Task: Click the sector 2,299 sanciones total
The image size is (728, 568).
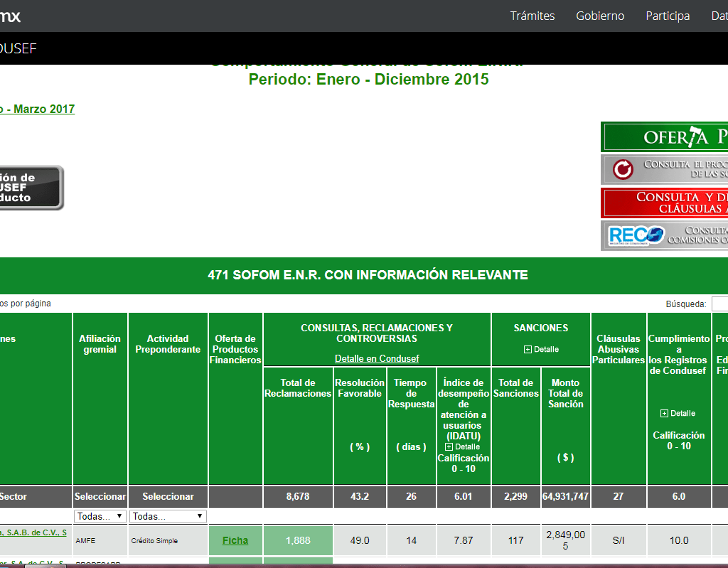Action: 516,496
